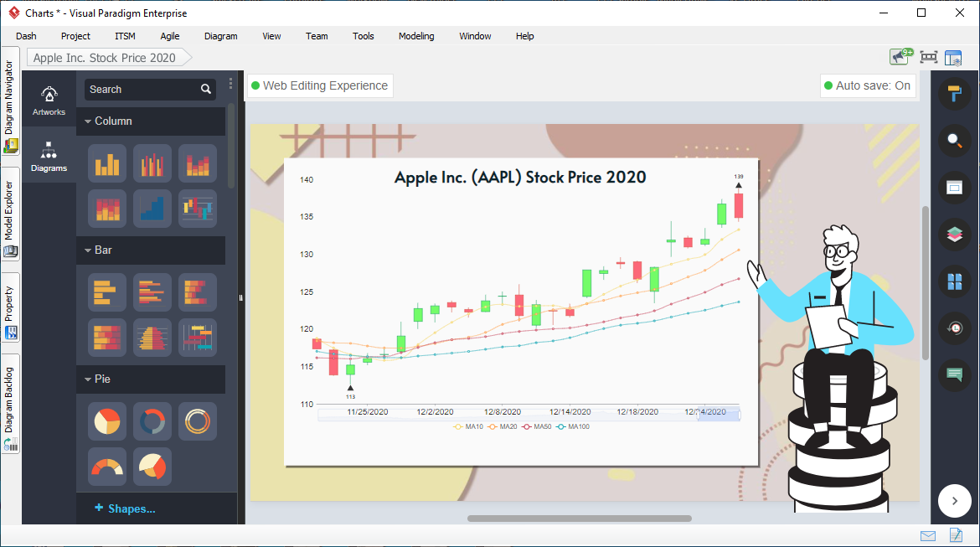Select the grouped column chart icon
Image resolution: width=980 pixels, height=547 pixels.
coord(152,164)
